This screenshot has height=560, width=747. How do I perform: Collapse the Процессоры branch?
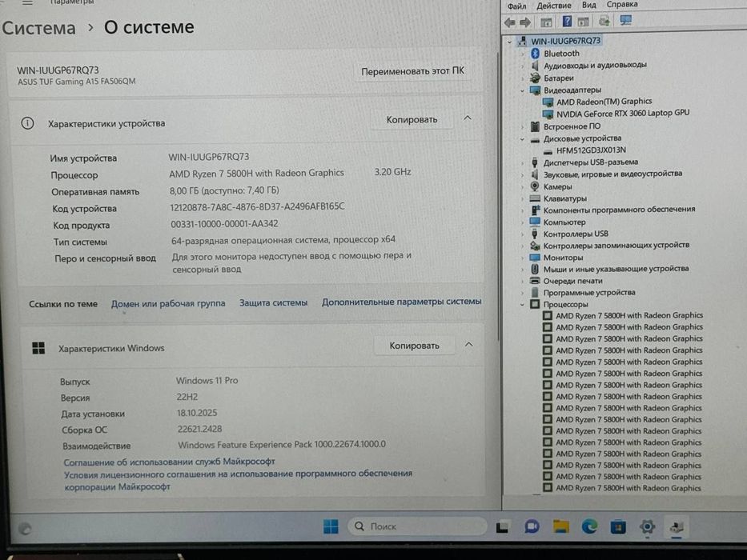522,305
